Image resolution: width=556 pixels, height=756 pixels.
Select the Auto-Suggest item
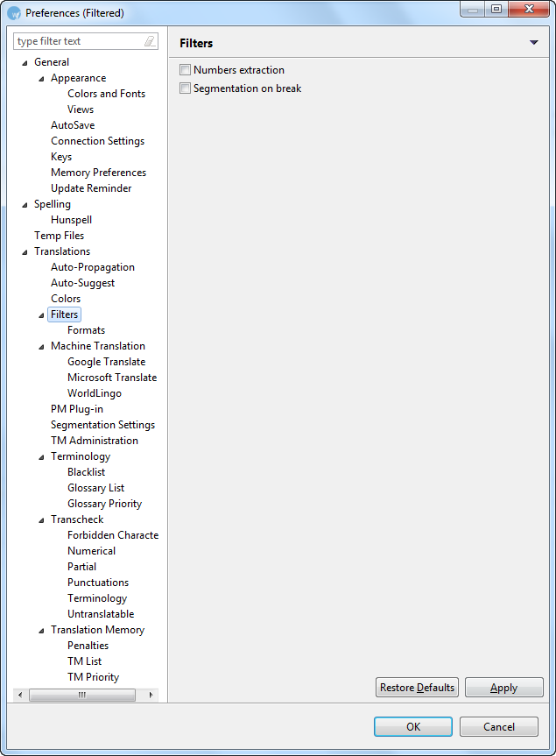pyautogui.click(x=82, y=283)
